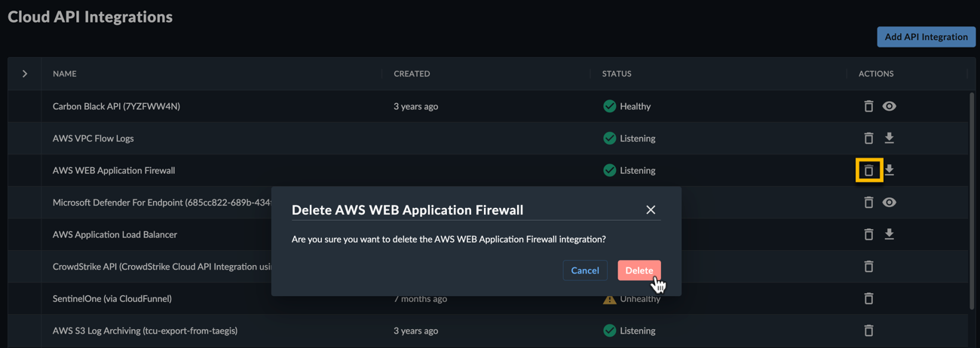The width and height of the screenshot is (980, 348).
Task: Cancel the delete confirmation dialog
Action: (585, 270)
